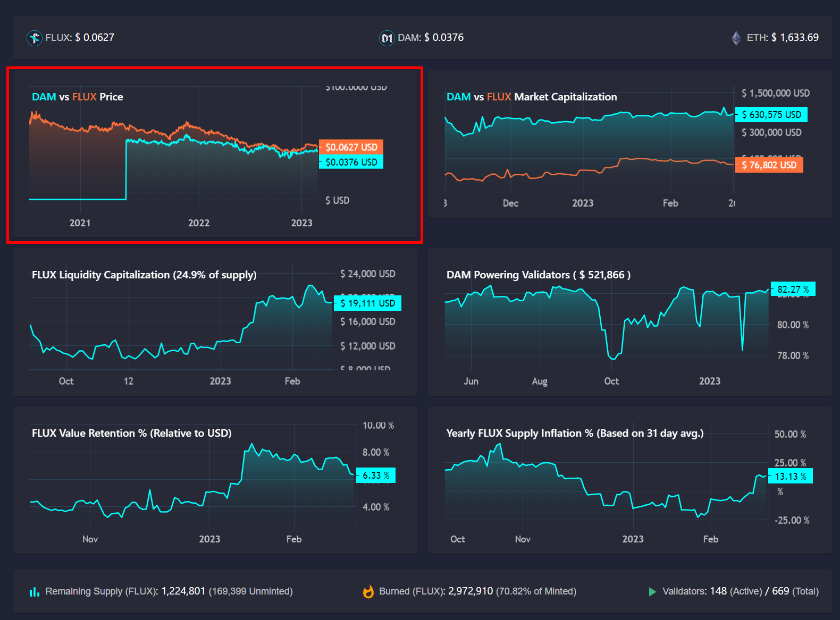This screenshot has width=840, height=620.
Task: Click the DAM token logo icon
Action: coord(387,38)
